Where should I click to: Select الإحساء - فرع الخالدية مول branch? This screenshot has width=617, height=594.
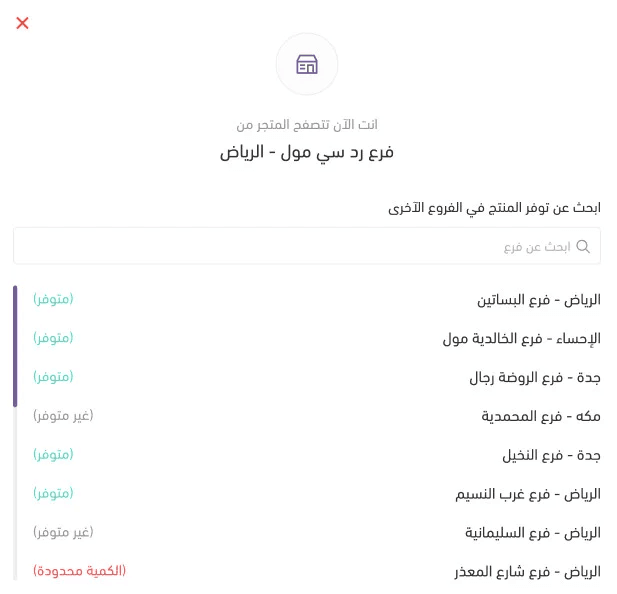[x=521, y=339]
